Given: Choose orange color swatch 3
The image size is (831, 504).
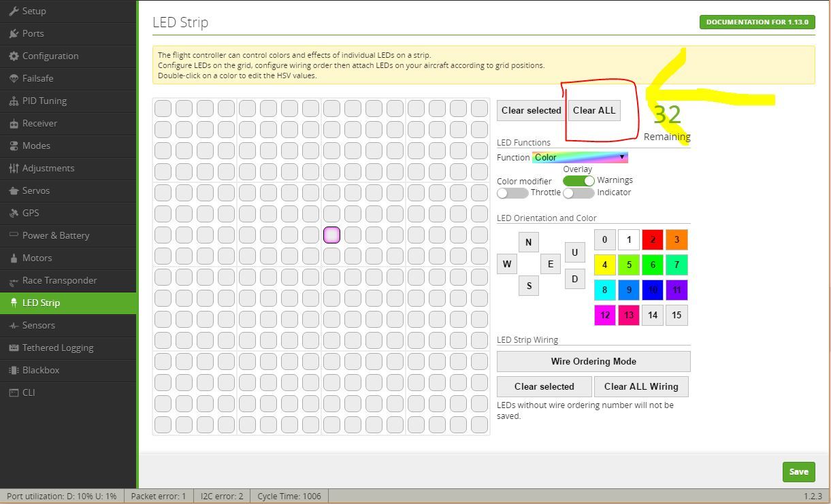Looking at the screenshot, I should [677, 239].
